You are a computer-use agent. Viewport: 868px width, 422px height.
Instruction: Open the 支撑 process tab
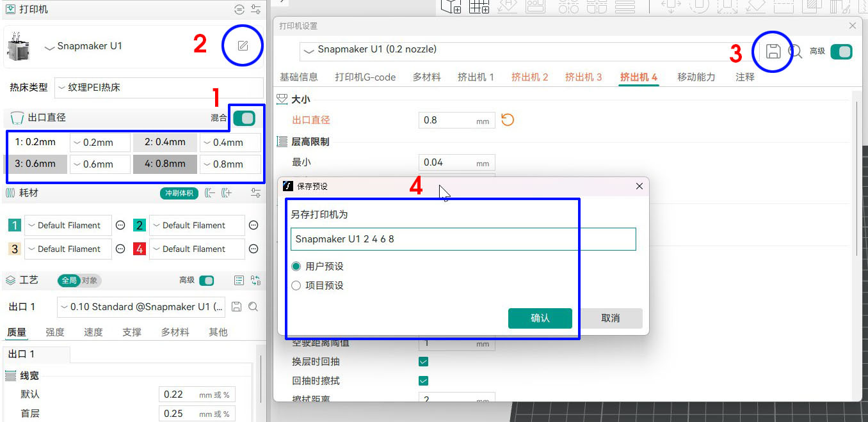click(x=132, y=332)
